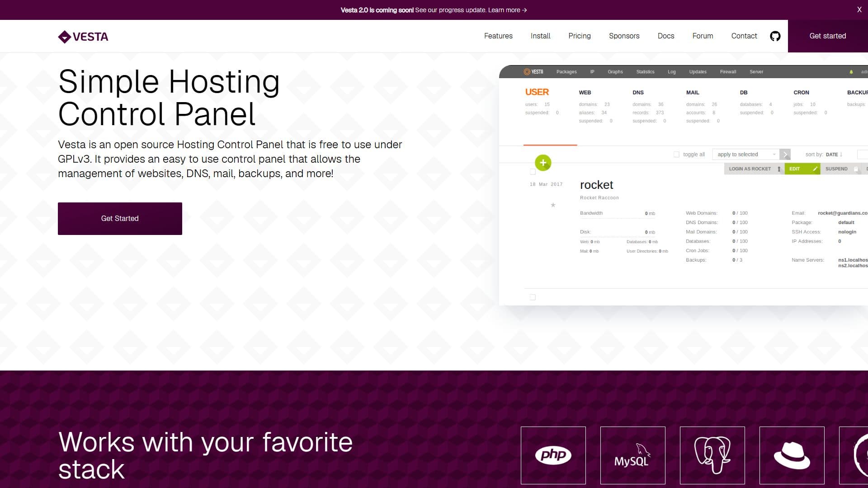Toggle the 'toggle all' checkbox
This screenshot has height=488, width=868.
click(x=676, y=155)
